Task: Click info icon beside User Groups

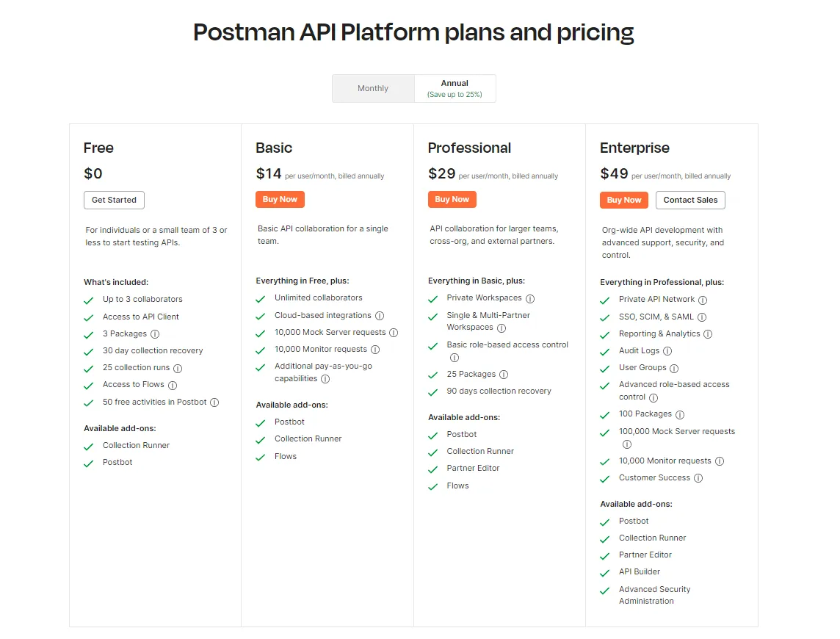Action: coord(674,368)
